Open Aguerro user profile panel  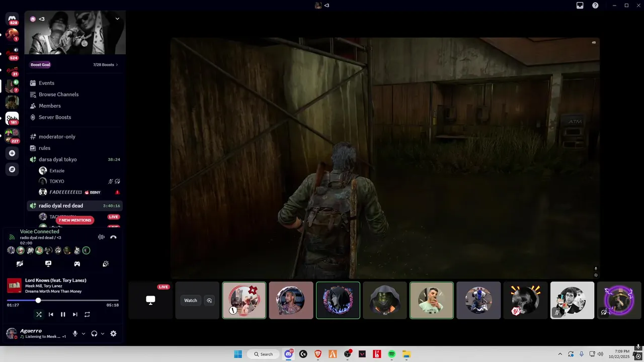pyautogui.click(x=37, y=333)
